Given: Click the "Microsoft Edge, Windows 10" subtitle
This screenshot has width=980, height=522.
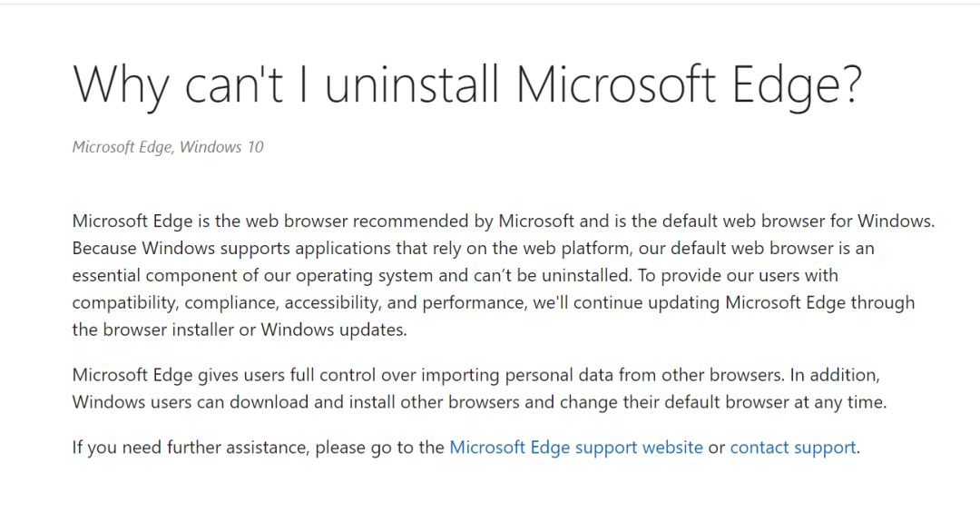Looking at the screenshot, I should [168, 147].
